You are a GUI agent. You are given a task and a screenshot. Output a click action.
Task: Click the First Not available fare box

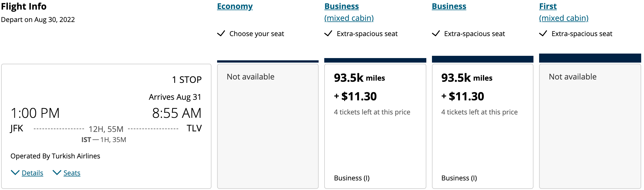pos(590,126)
